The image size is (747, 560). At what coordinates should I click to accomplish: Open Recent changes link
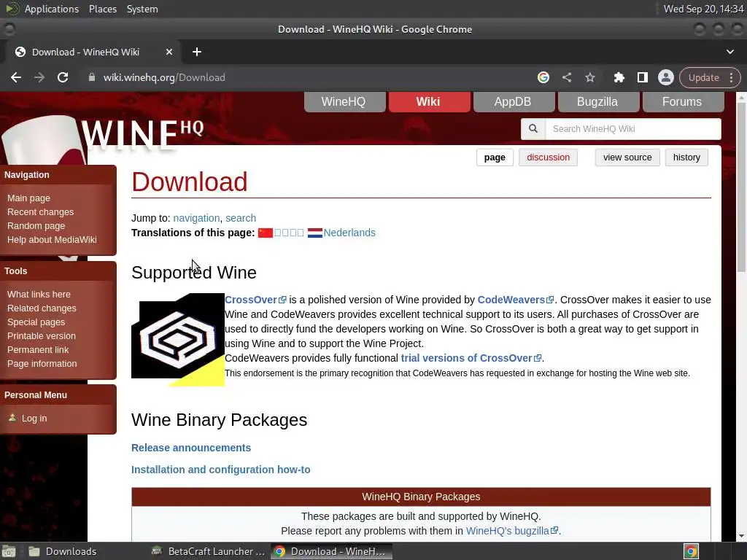[41, 212]
